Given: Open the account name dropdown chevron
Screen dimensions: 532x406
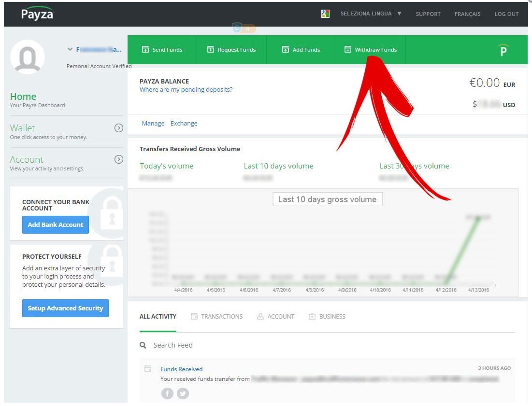Looking at the screenshot, I should point(70,49).
